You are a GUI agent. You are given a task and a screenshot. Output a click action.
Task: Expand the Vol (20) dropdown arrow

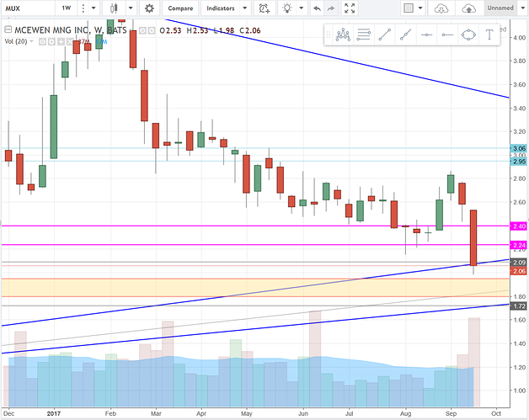coord(32,41)
